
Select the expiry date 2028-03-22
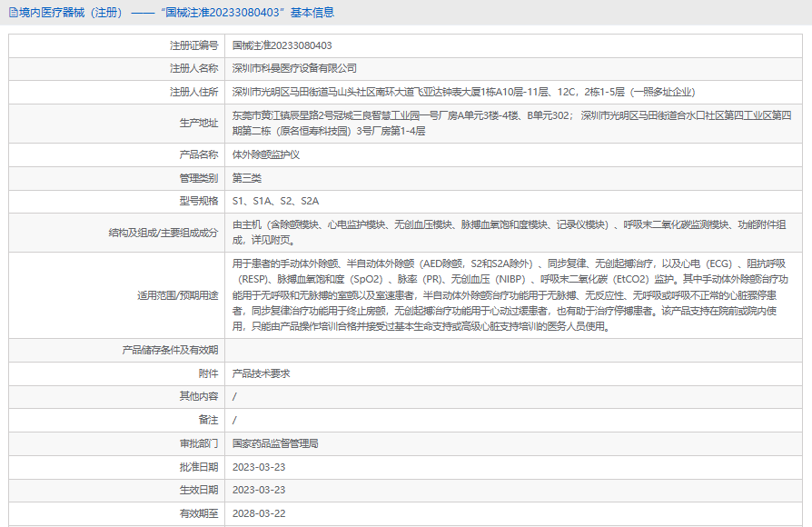click(x=259, y=513)
